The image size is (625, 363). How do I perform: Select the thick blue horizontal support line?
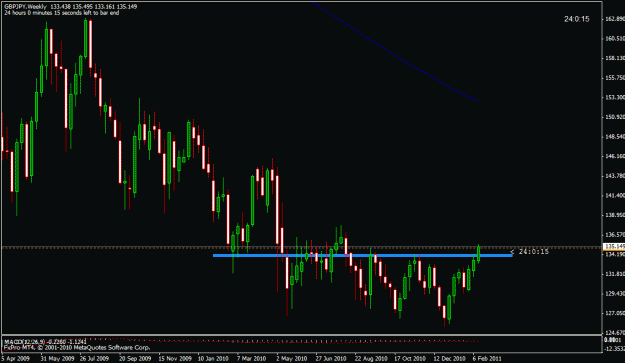click(363, 255)
